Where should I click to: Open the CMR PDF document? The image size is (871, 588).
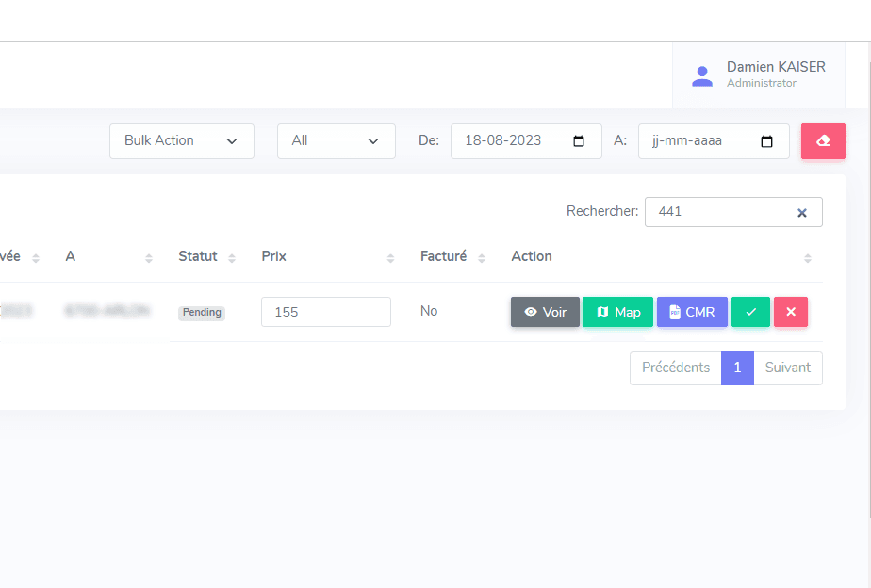click(692, 312)
